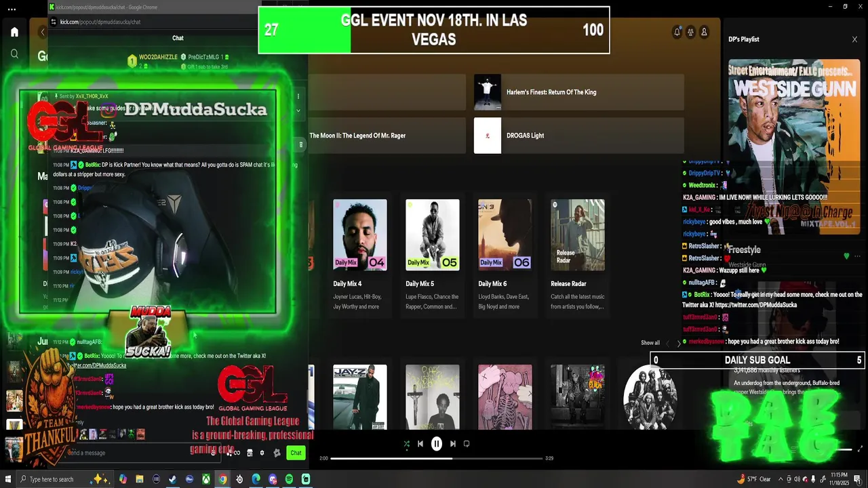The width and height of the screenshot is (868, 488).
Task: Open system tray volume speaker icon
Action: point(797,479)
